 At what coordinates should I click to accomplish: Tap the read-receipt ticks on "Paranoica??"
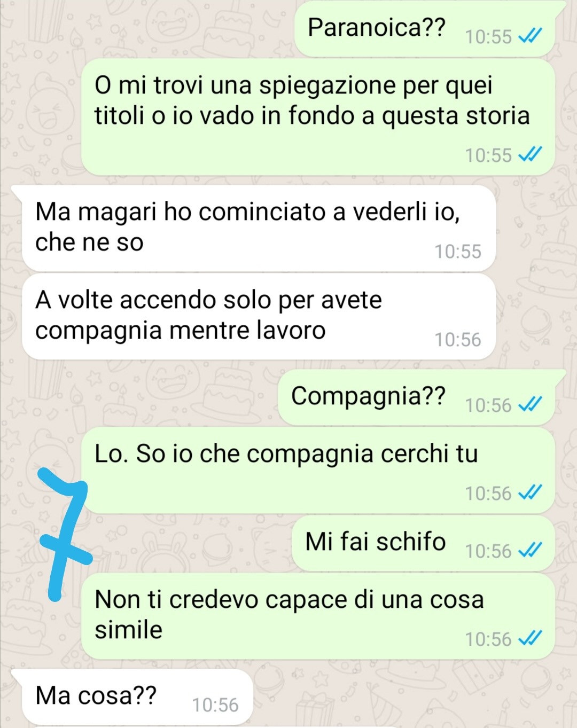(531, 36)
